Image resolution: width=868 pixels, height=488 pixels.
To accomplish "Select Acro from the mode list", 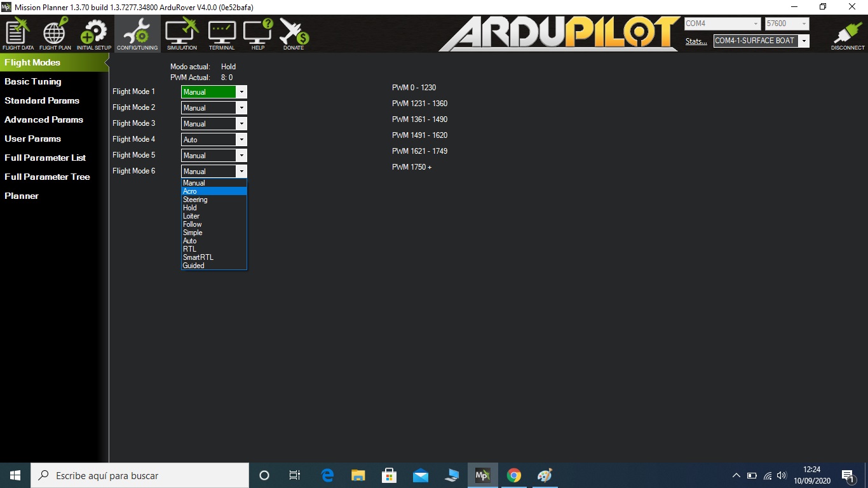I will [x=190, y=191].
